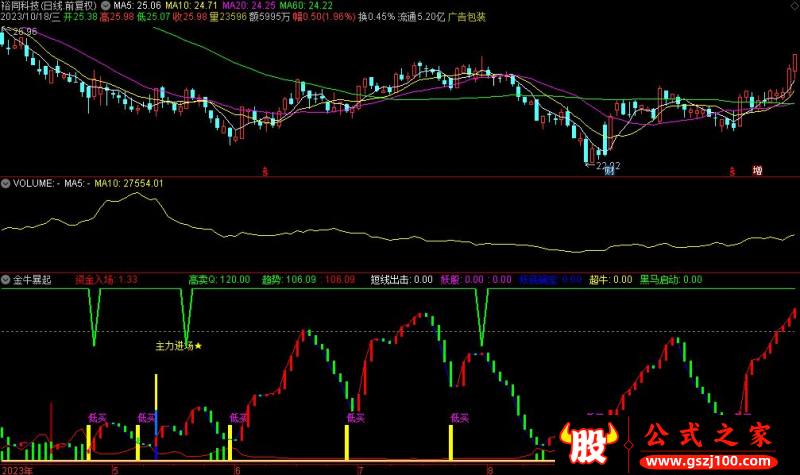Click the 26.96 high price marker
This screenshot has width=800, height=475.
[25, 32]
